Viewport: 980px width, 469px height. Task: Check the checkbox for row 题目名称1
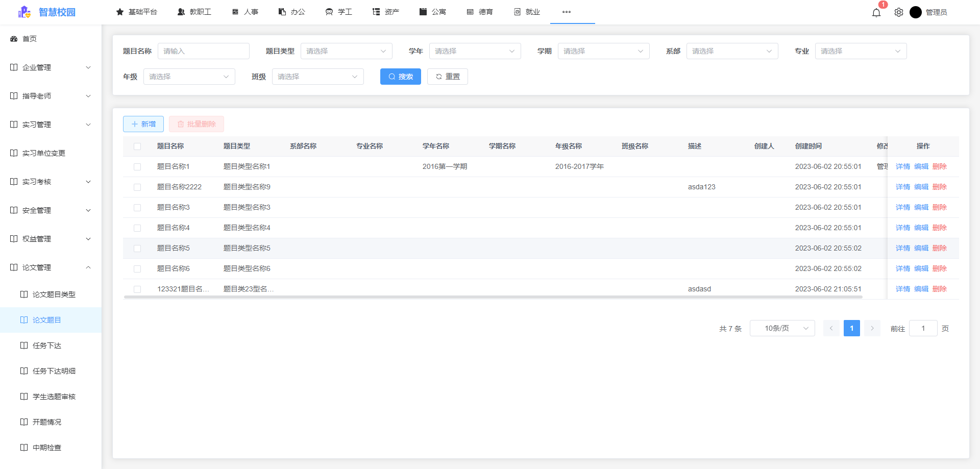pyautogui.click(x=137, y=167)
